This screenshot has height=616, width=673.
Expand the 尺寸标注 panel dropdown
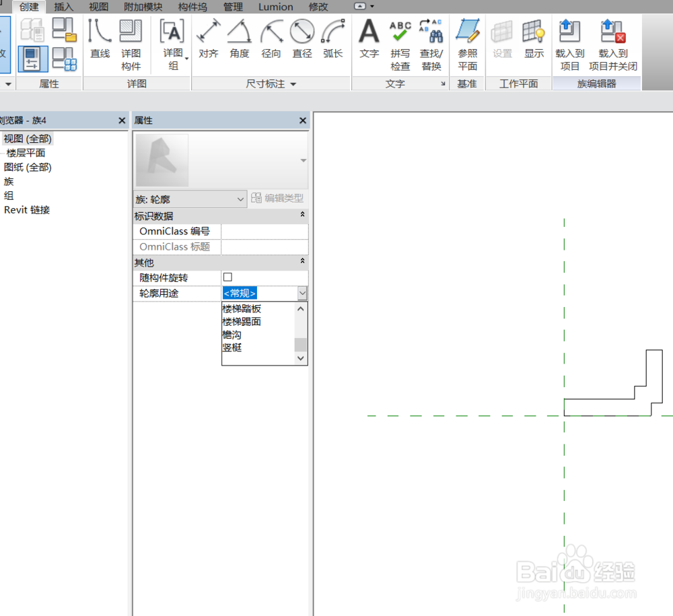[293, 84]
